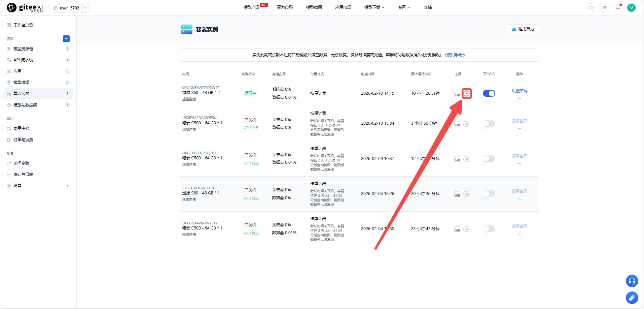Turn on the PYB9KUXXOR0TXP1R power switch
Image resolution: width=644 pixels, height=309 pixels.
click(x=489, y=194)
